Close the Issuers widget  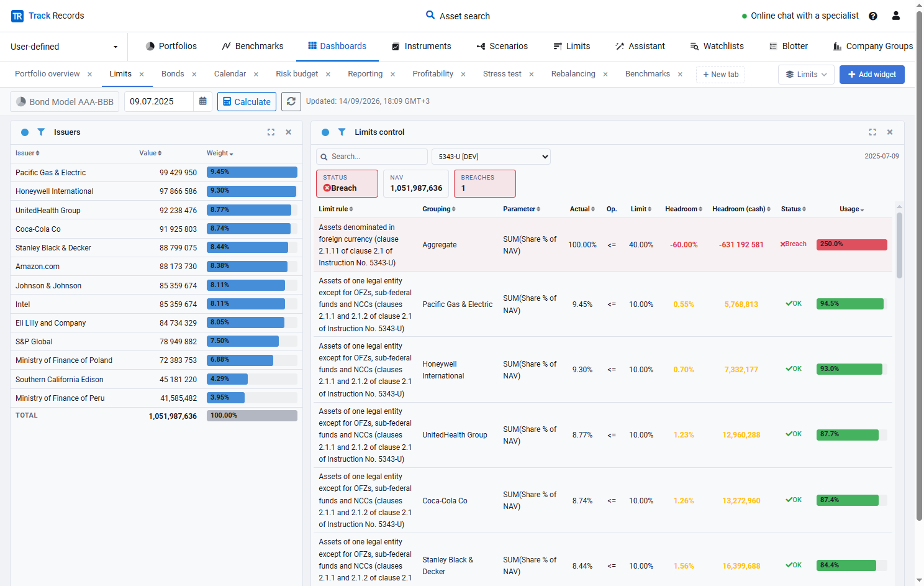(x=288, y=132)
